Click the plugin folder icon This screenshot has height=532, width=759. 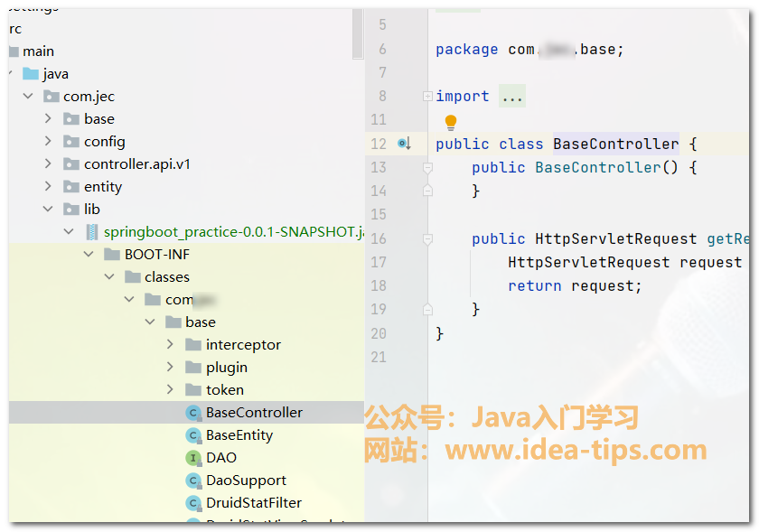(193, 367)
